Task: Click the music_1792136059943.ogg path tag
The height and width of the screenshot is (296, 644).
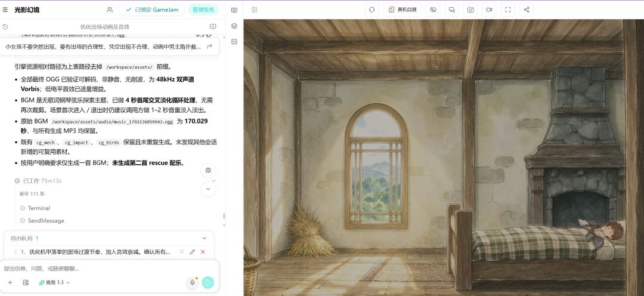Action: pyautogui.click(x=112, y=122)
